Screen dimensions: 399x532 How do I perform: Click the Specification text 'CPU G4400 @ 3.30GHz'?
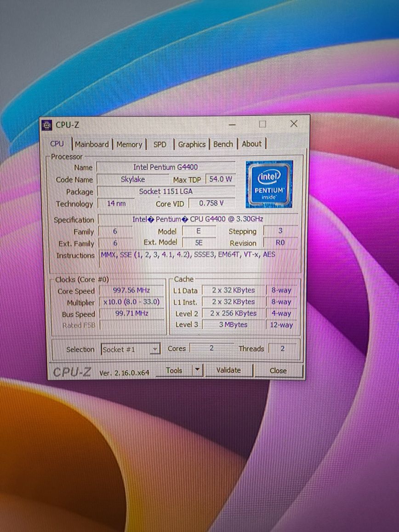227,219
